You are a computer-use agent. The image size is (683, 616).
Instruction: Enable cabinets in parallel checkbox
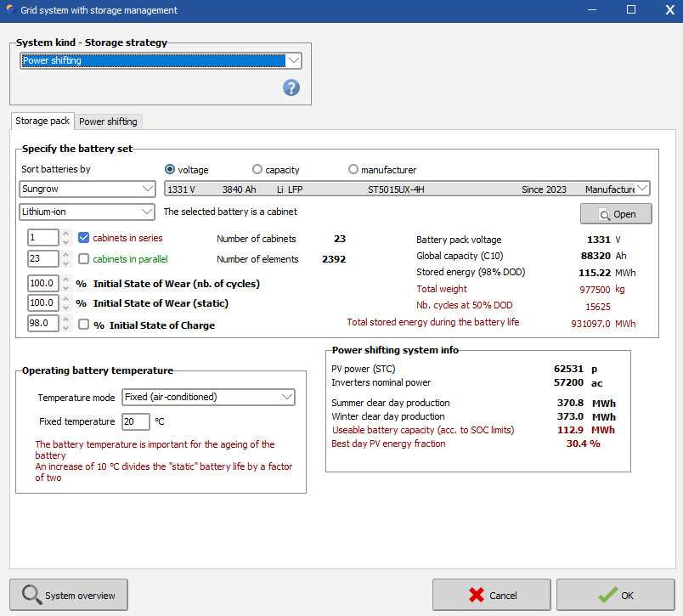tap(84, 259)
